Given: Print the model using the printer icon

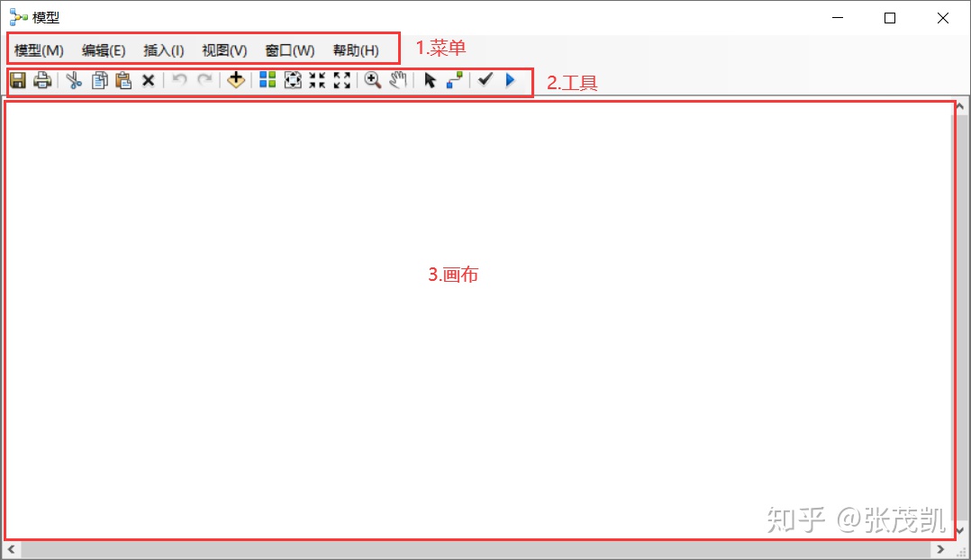Looking at the screenshot, I should pos(42,80).
